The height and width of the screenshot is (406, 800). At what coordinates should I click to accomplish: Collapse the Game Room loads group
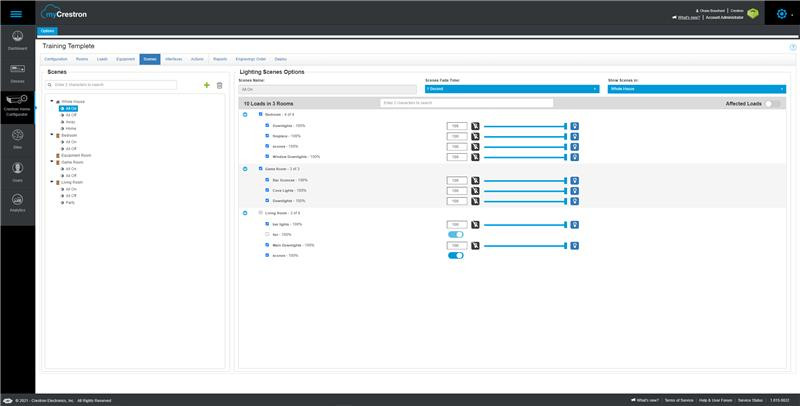[245, 169]
